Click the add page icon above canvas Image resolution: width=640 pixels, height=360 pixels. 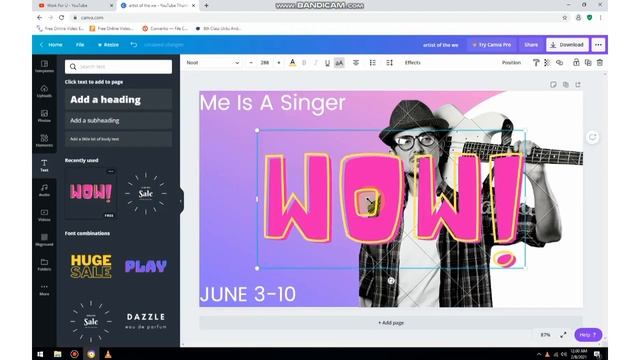coord(578,84)
